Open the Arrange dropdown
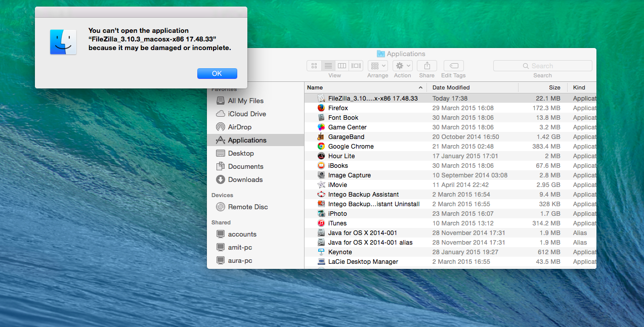 coord(377,66)
